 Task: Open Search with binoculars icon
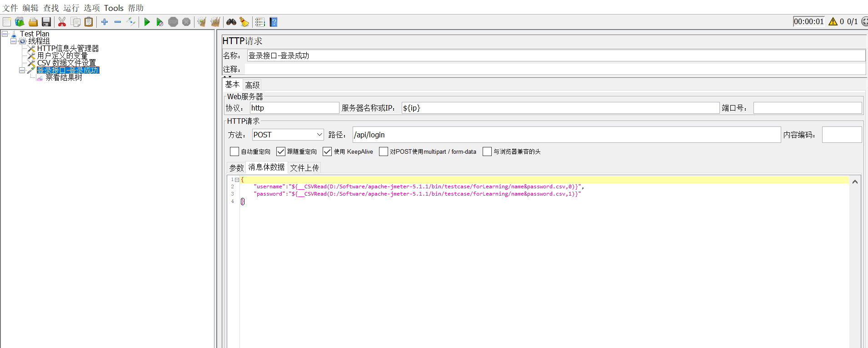point(231,22)
